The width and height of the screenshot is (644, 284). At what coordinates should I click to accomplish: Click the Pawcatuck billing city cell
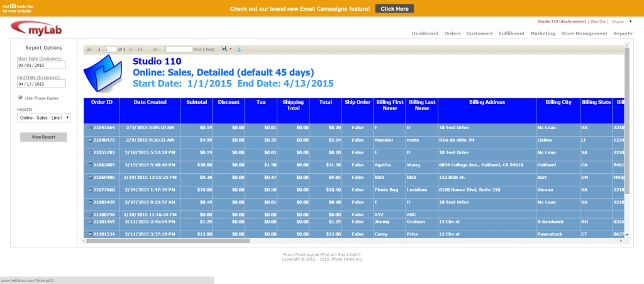(558, 234)
